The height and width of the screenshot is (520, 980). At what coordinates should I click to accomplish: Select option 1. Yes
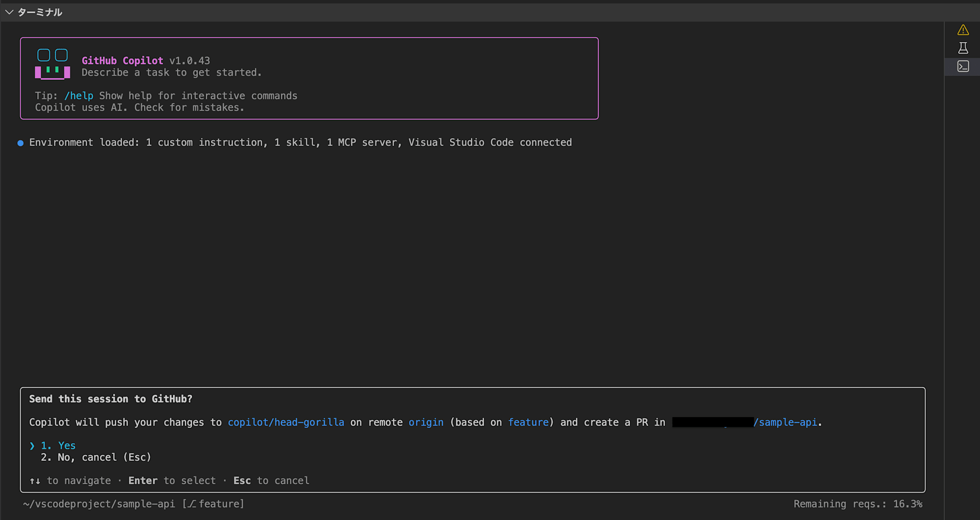point(58,446)
